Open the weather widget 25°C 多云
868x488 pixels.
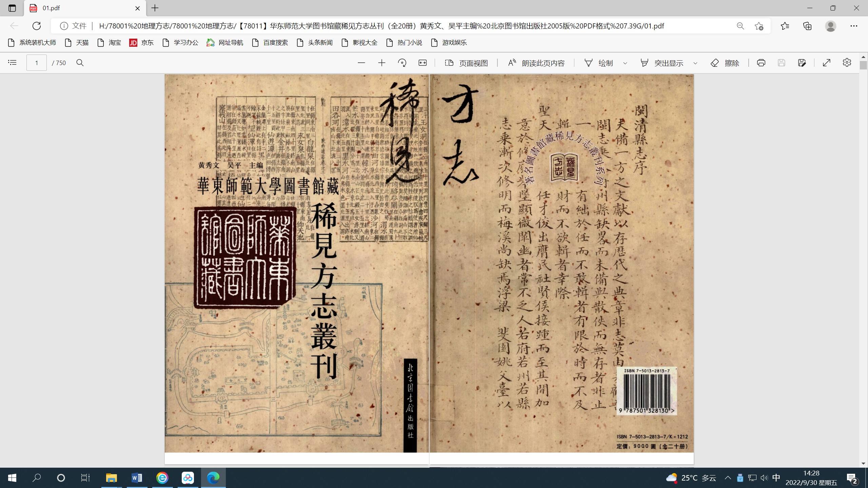pyautogui.click(x=691, y=478)
